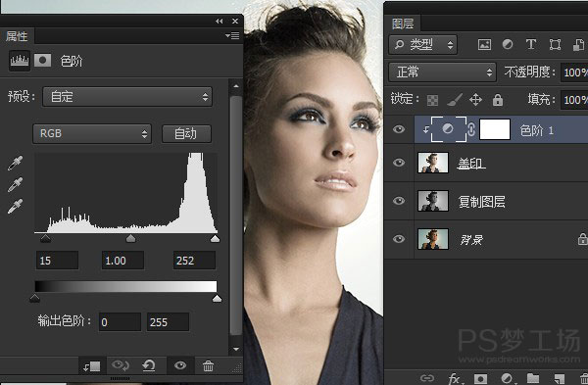Create new layer icon at bottom
588x385 pixels.
pos(560,378)
